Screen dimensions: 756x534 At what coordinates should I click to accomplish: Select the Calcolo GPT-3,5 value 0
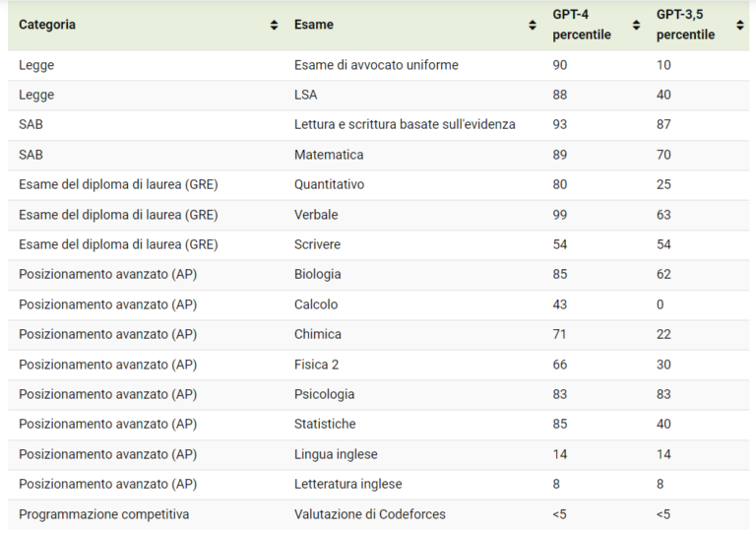click(x=661, y=304)
